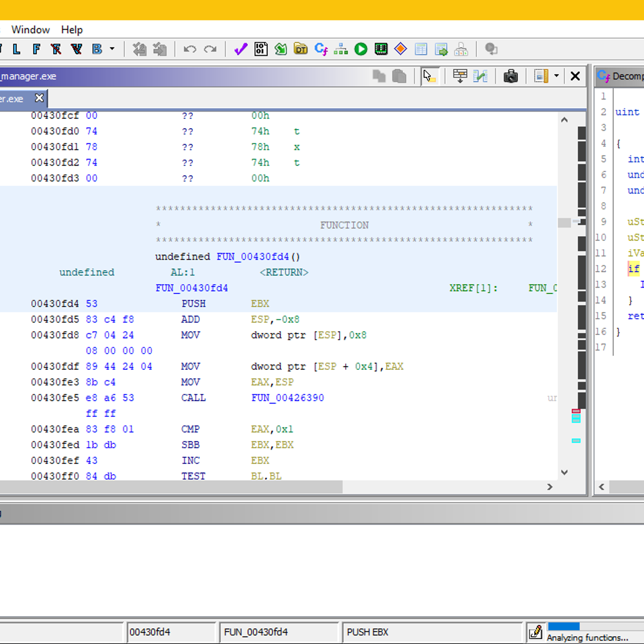
Task: Click the gray double-arrow icon before undo
Action: pos(140,49)
